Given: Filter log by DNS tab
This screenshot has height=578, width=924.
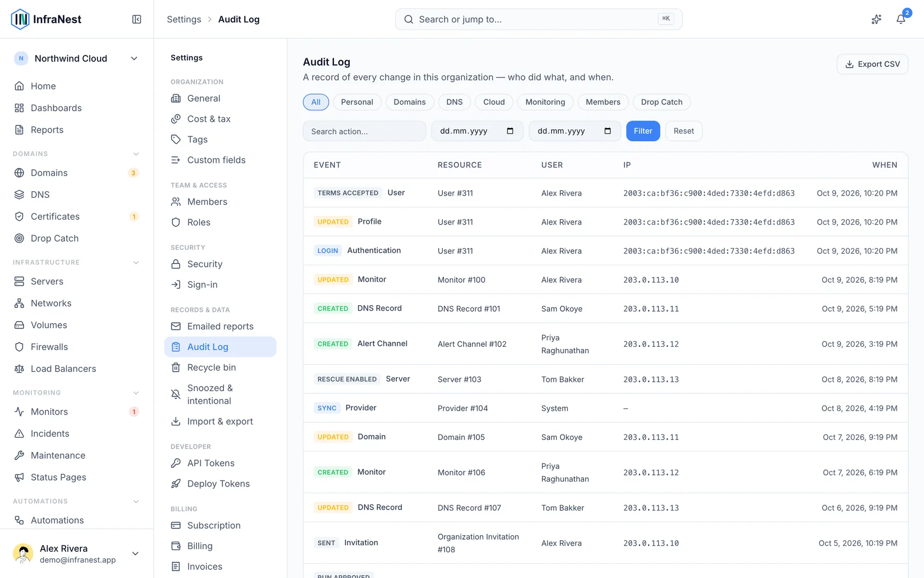Looking at the screenshot, I should 454,102.
